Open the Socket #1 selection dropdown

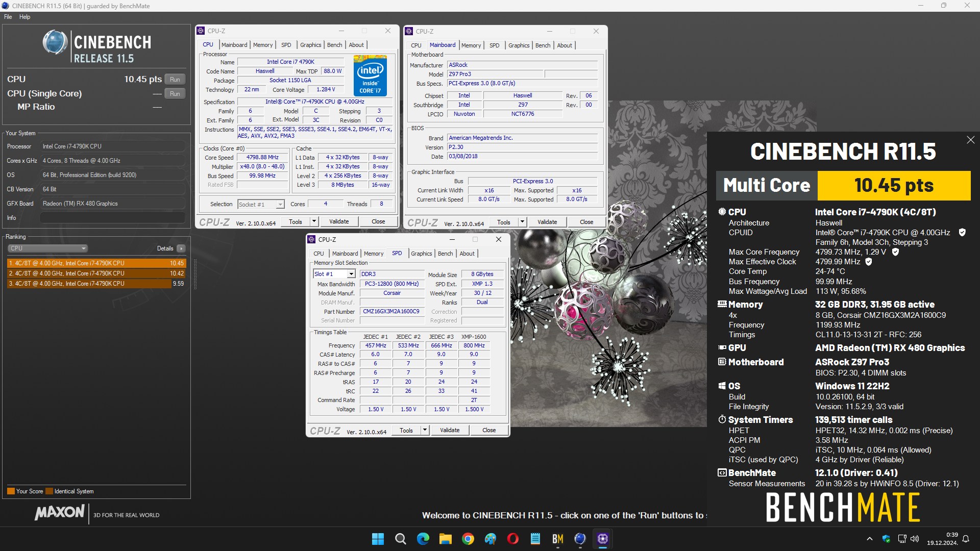(261, 204)
